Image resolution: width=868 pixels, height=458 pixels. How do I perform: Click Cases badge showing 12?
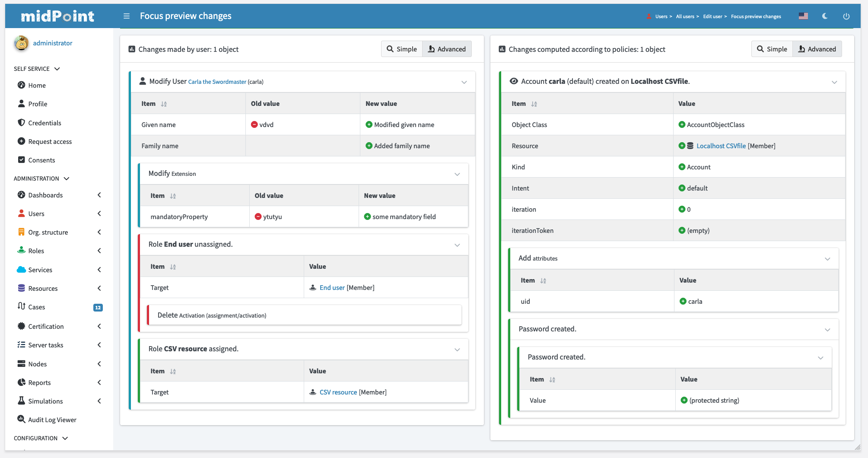[98, 308]
